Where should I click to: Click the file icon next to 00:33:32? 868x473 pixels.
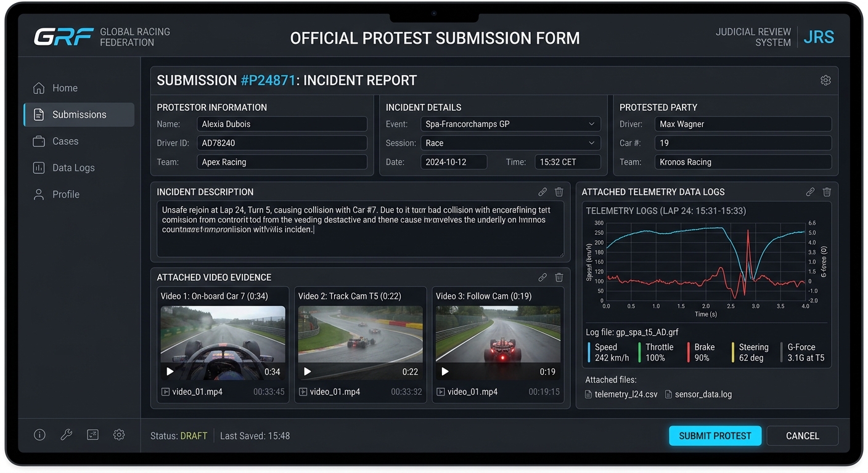[x=303, y=392]
